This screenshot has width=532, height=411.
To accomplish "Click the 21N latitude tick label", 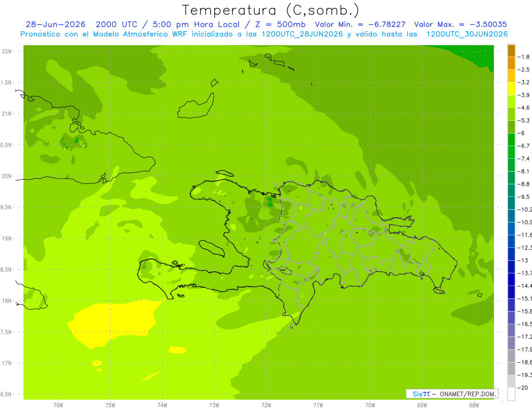I will [x=7, y=114].
